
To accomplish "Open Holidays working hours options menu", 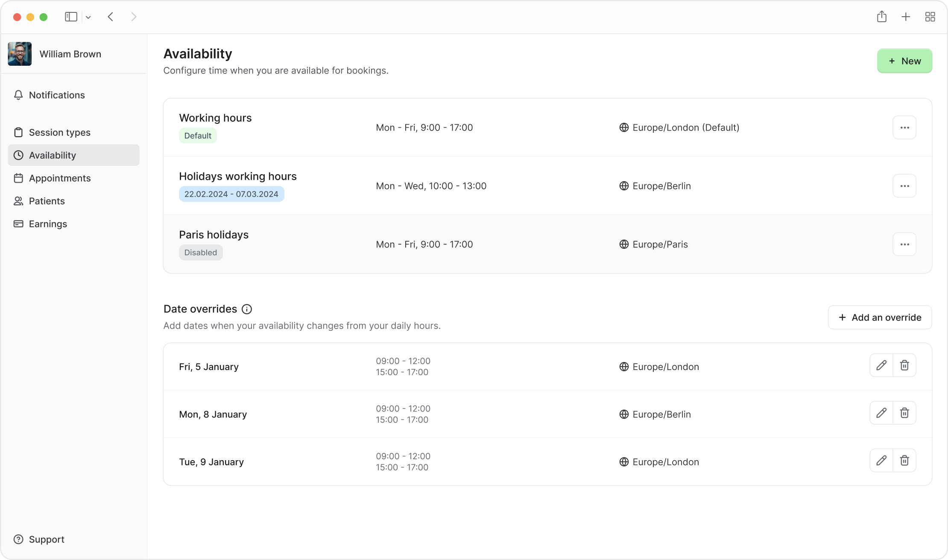I will [x=904, y=186].
